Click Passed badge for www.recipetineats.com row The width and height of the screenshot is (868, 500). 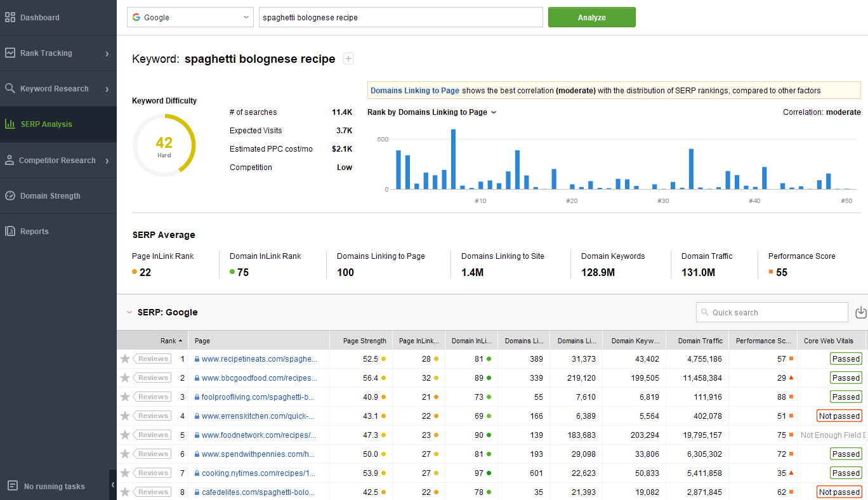pyautogui.click(x=846, y=359)
